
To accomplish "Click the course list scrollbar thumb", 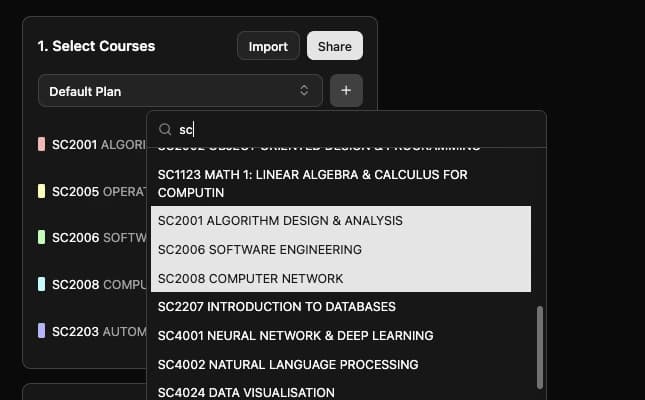I will pos(539,347).
